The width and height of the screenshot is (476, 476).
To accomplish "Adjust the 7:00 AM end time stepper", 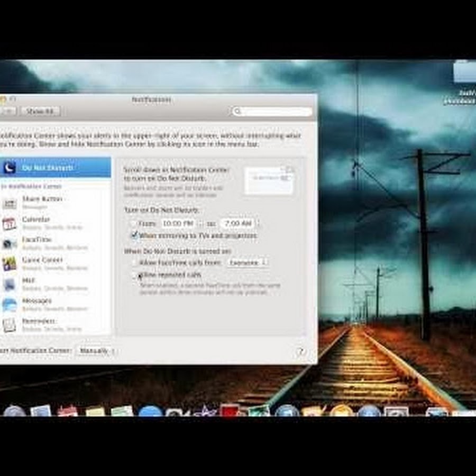I will pos(258,224).
